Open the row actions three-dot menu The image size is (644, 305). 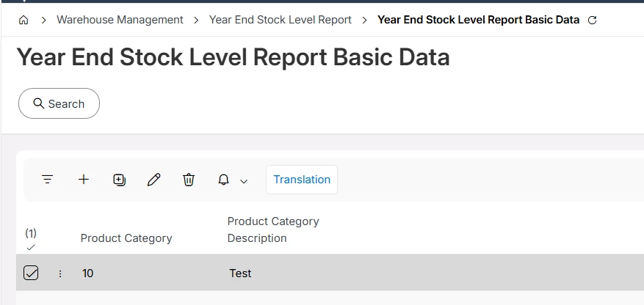click(x=60, y=273)
